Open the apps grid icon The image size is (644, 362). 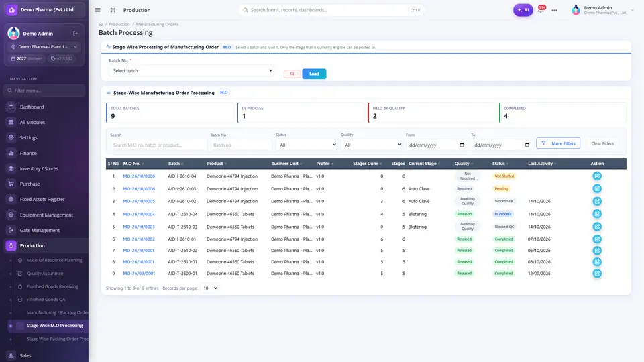click(x=113, y=10)
